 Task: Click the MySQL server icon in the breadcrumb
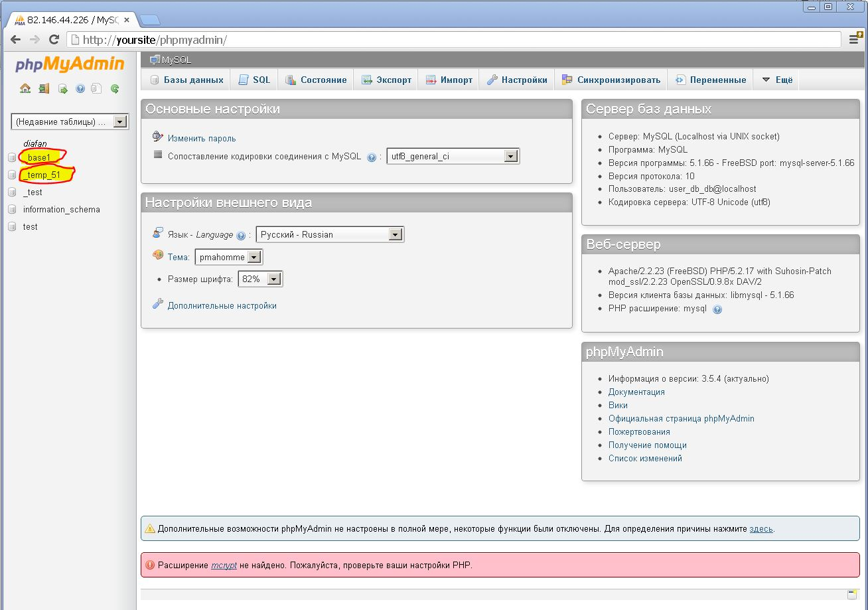coord(155,60)
